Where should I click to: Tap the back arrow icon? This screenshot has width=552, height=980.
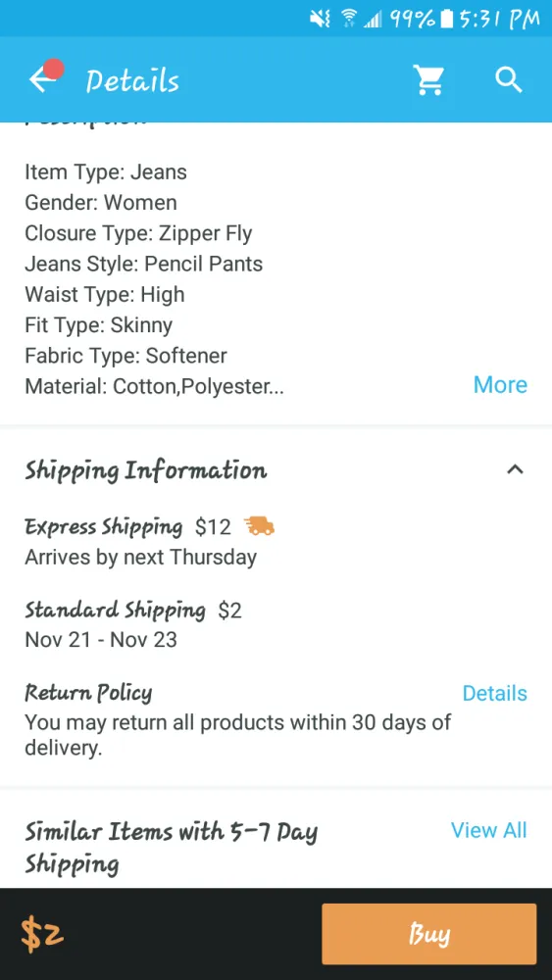coord(41,81)
